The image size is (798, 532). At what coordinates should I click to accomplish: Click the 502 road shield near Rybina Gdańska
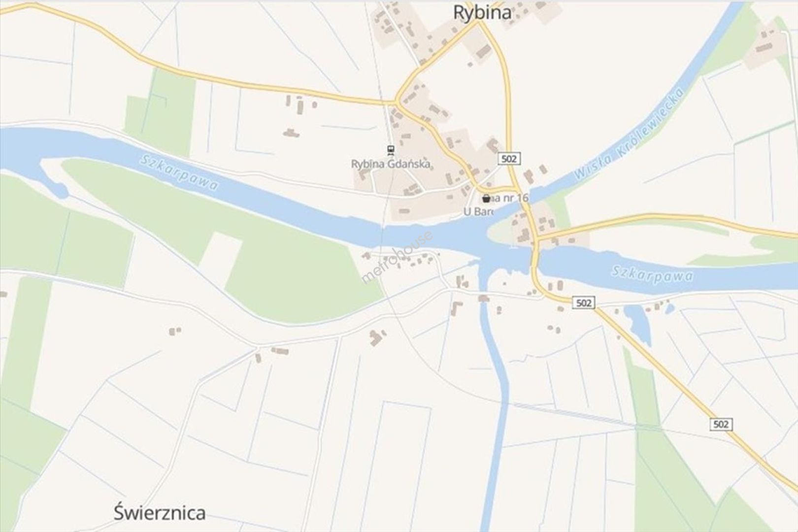pyautogui.click(x=509, y=159)
